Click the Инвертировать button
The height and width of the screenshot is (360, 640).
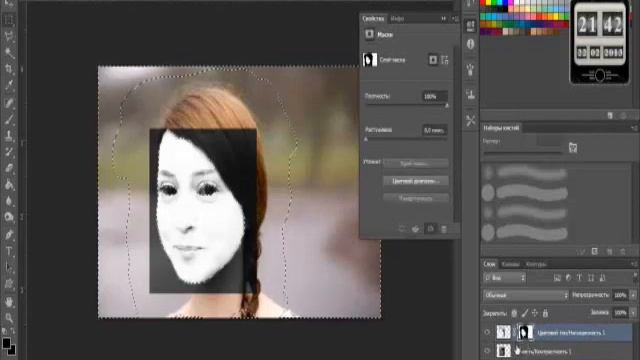click(x=416, y=198)
